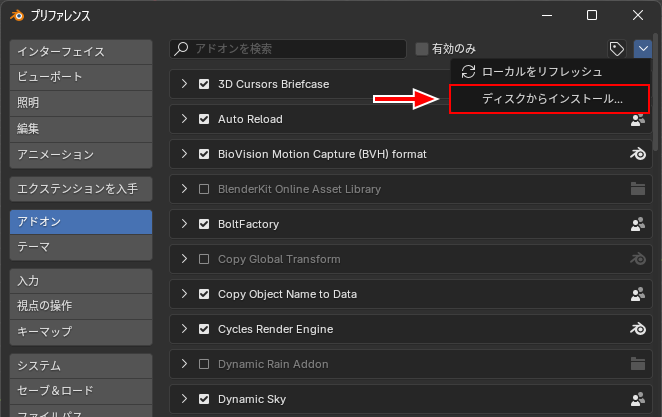Image resolution: width=662 pixels, height=417 pixels.
Task: Expand the Auto Reload addon details
Action: point(184,120)
